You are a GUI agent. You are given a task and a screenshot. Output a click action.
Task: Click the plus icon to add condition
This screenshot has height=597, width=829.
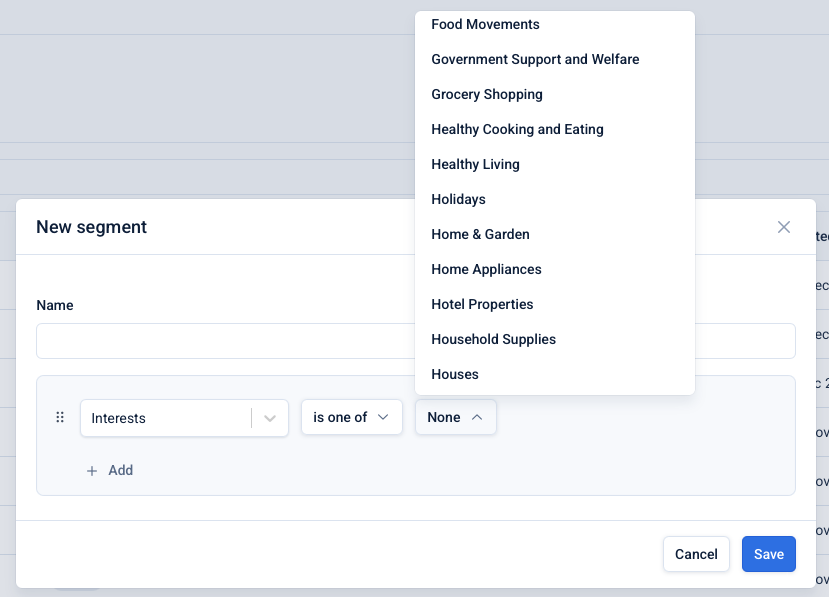pos(92,471)
